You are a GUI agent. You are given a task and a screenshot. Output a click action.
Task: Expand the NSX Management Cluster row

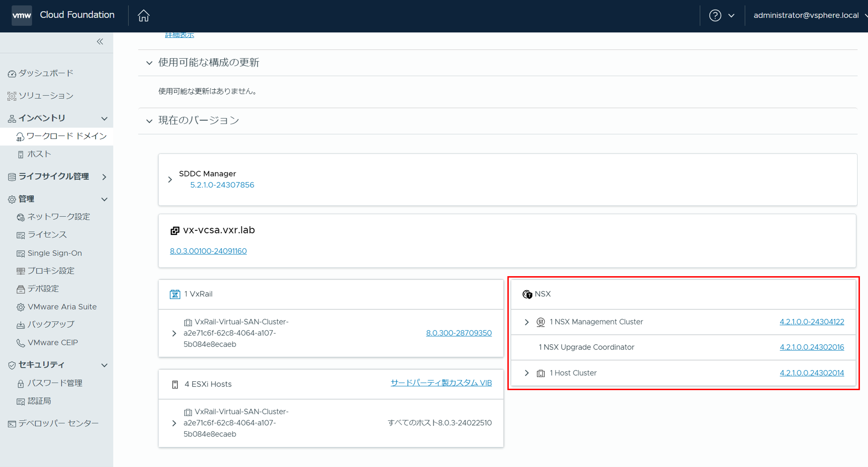point(527,322)
